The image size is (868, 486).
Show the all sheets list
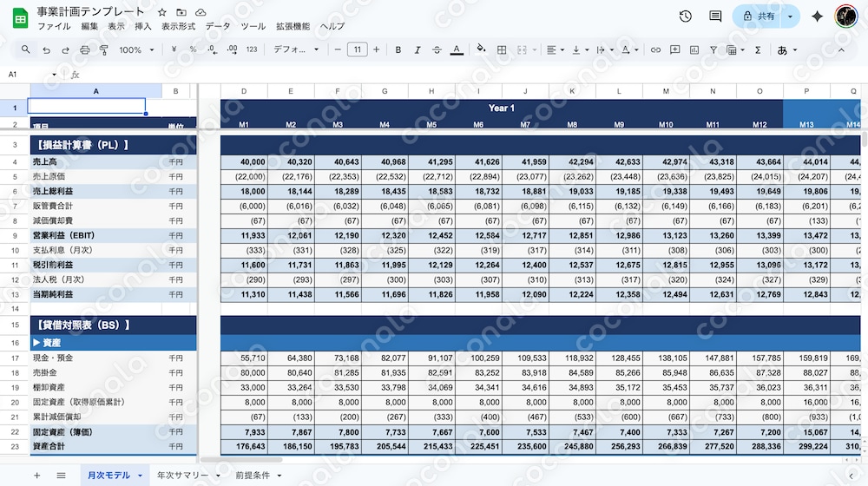[x=61, y=476]
